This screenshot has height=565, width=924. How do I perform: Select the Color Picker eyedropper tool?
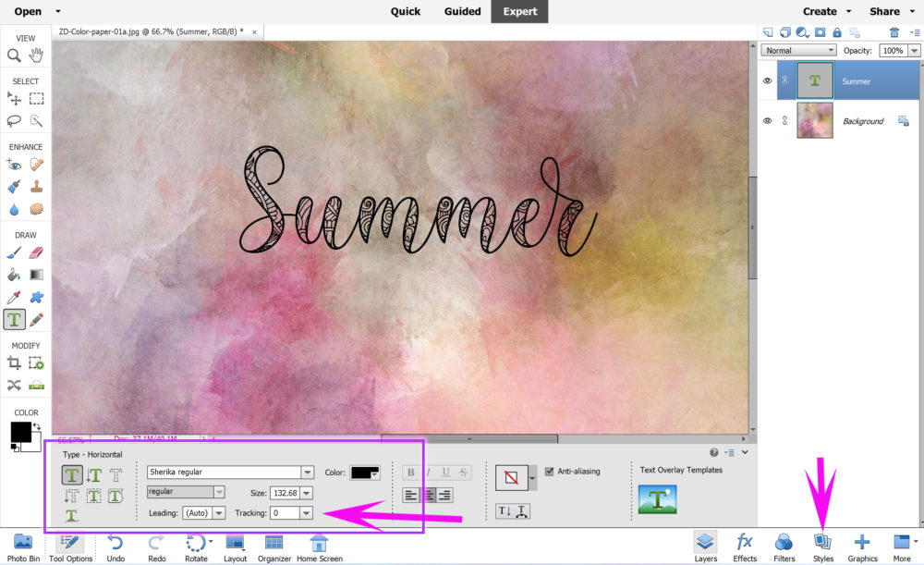(x=14, y=297)
